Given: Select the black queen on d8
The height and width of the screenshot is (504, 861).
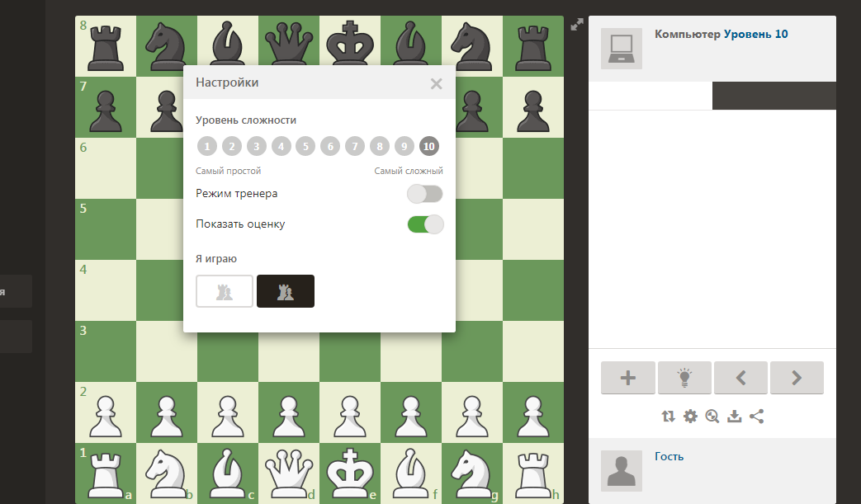Looking at the screenshot, I should (289, 42).
